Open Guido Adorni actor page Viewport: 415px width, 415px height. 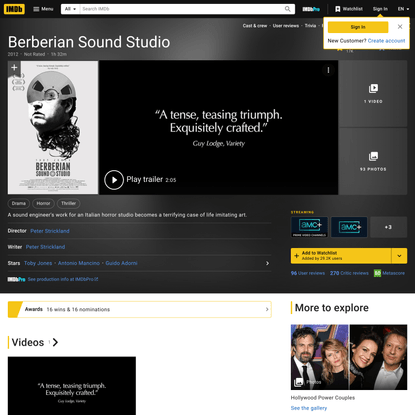click(121, 263)
